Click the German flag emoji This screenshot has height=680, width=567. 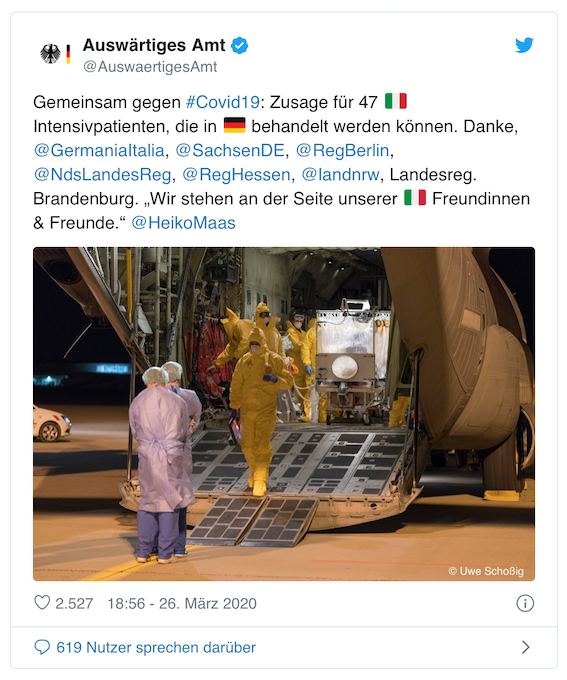tap(234, 125)
